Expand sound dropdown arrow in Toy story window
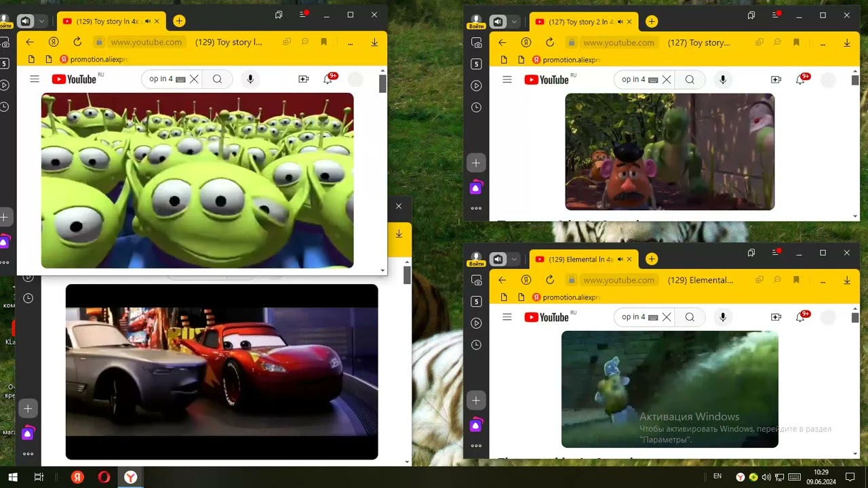Screen dimensions: 868x488 [41, 21]
